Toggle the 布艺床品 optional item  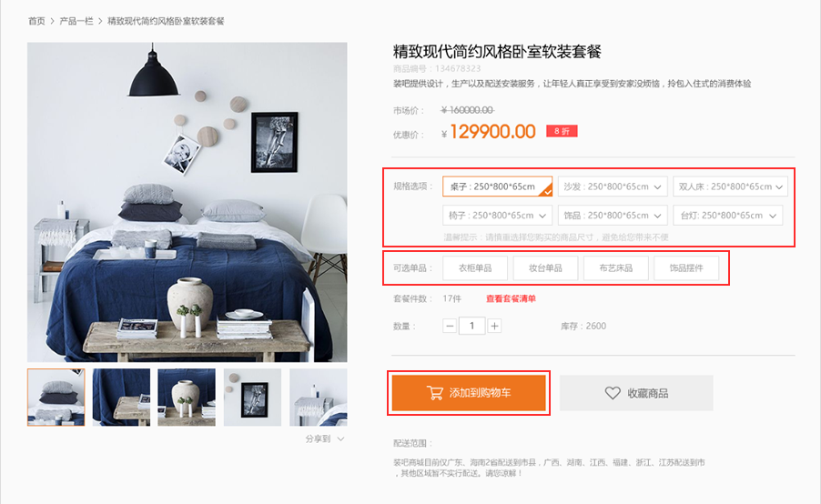(615, 268)
